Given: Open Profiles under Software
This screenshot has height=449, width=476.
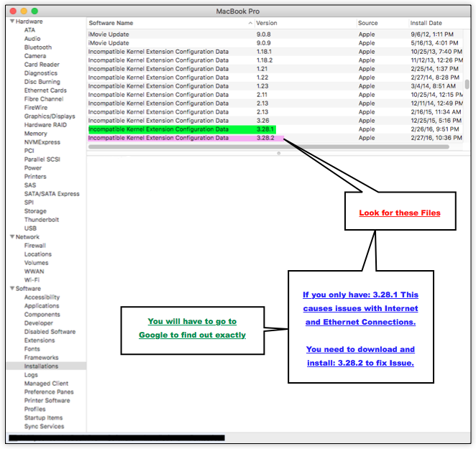Looking at the screenshot, I should pyautogui.click(x=35, y=409).
